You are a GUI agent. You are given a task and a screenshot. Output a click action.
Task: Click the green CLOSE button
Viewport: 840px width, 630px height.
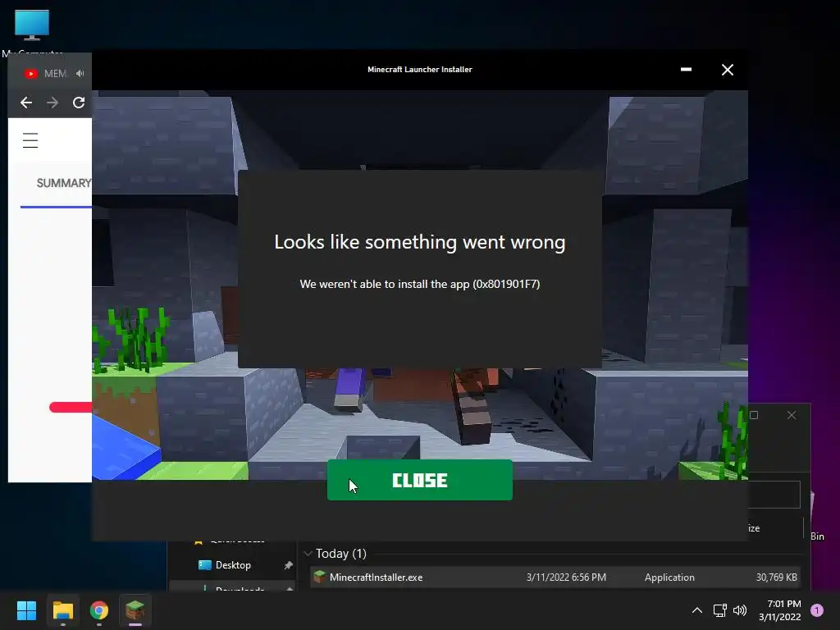419,480
